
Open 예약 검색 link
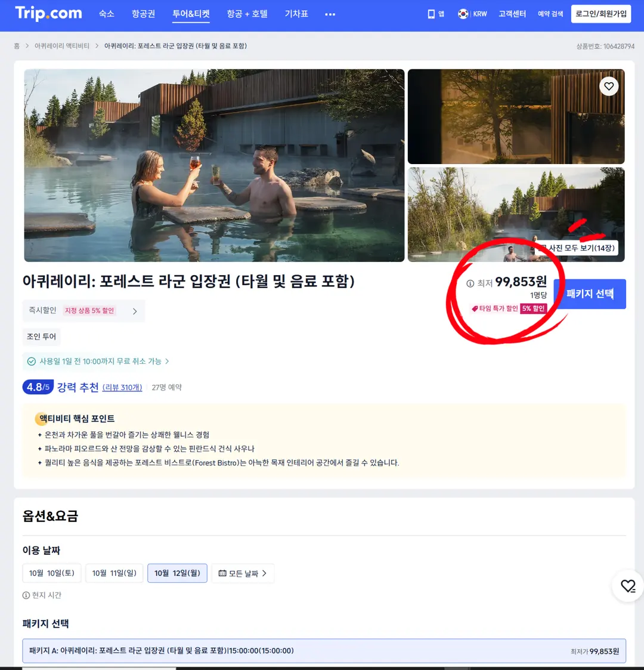(x=550, y=14)
